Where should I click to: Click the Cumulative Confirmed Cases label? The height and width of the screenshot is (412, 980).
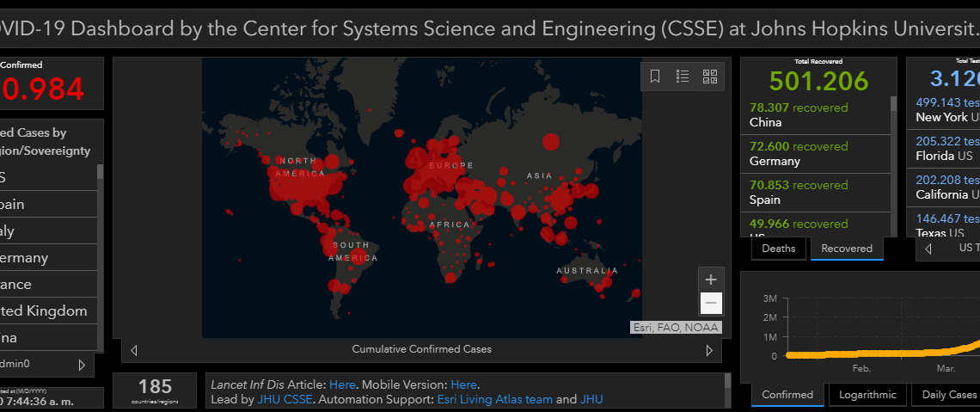point(421,349)
